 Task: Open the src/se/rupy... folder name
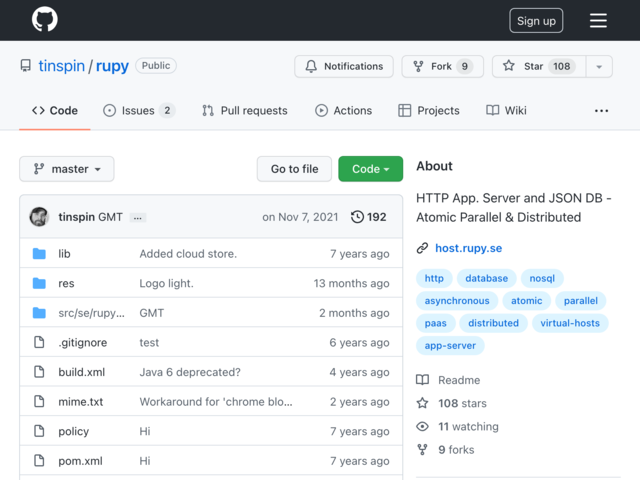(x=91, y=313)
